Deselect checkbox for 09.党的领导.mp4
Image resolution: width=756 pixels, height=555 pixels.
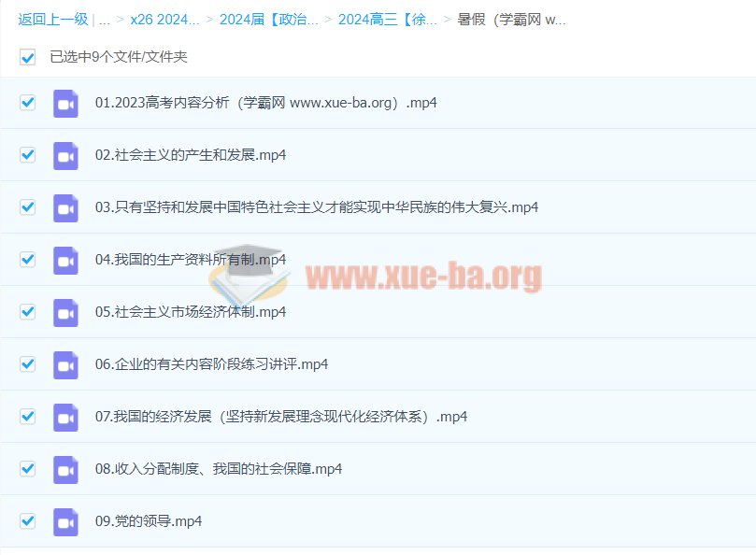[x=28, y=520]
